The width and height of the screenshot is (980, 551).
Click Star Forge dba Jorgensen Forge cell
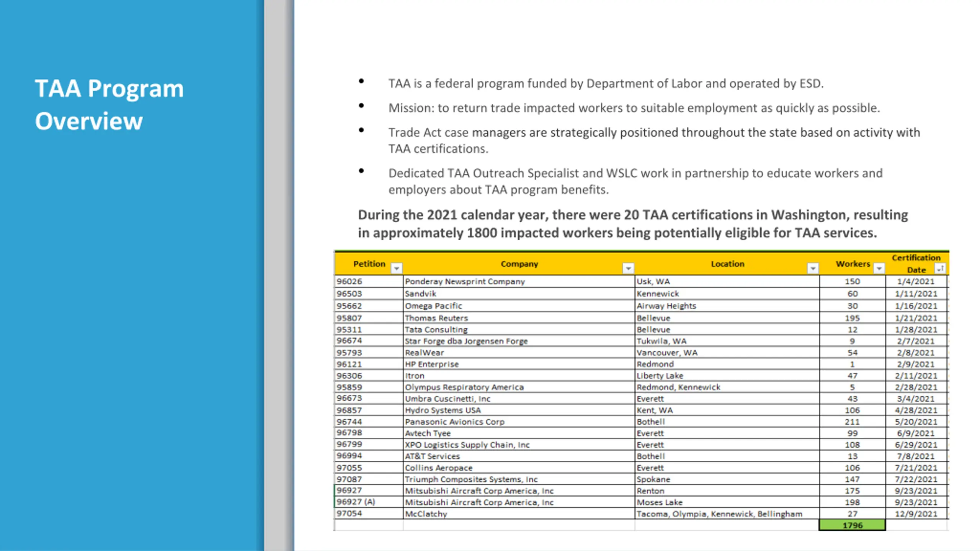[x=519, y=341]
